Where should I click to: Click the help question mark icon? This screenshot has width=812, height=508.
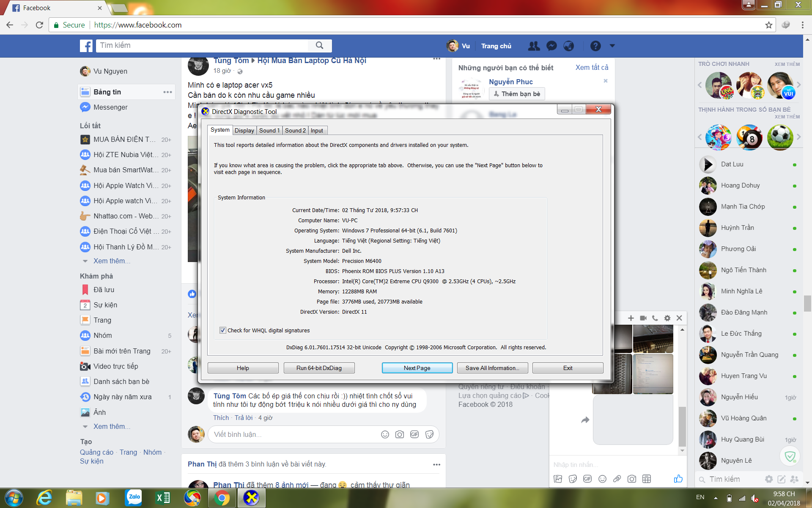(x=595, y=46)
